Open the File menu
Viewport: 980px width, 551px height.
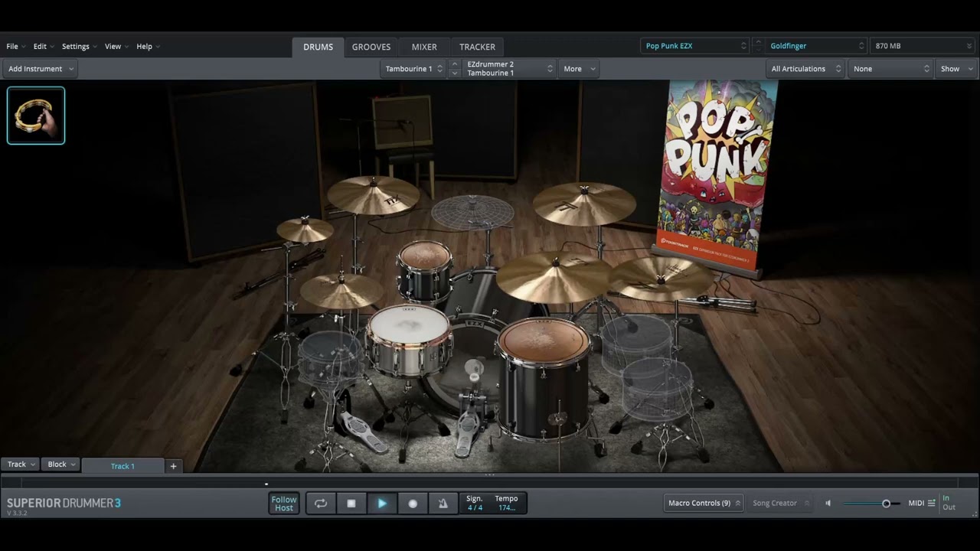point(15,47)
